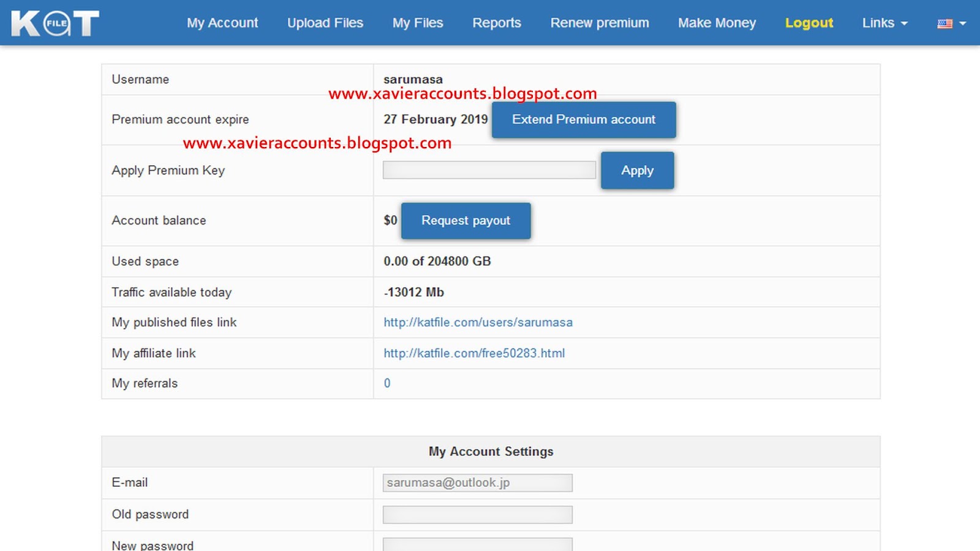Click Extend Premium account button
980x551 pixels.
584,119
